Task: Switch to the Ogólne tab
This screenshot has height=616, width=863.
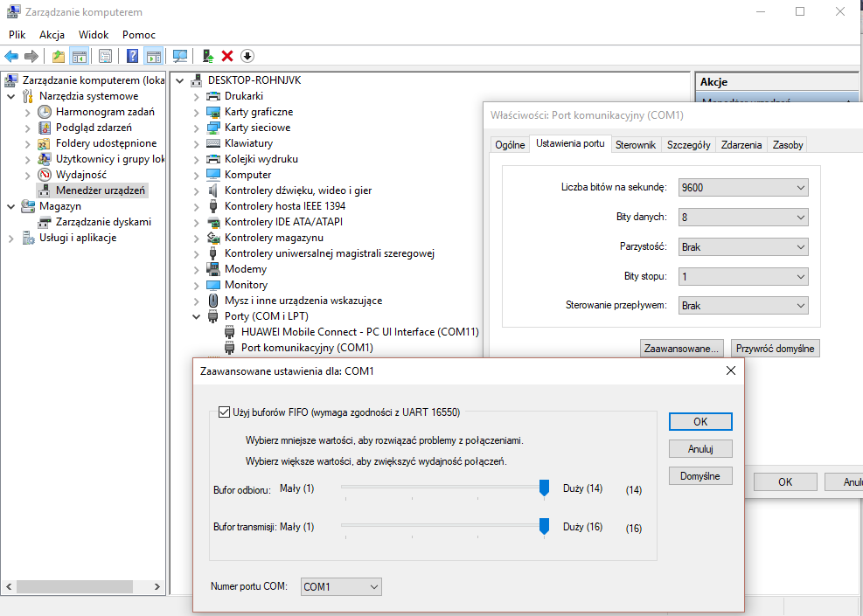Action: pyautogui.click(x=510, y=145)
